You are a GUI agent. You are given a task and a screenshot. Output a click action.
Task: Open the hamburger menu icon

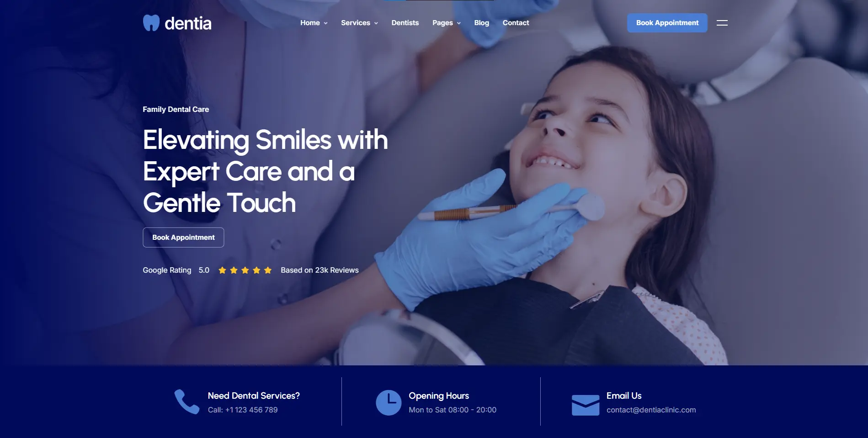722,23
